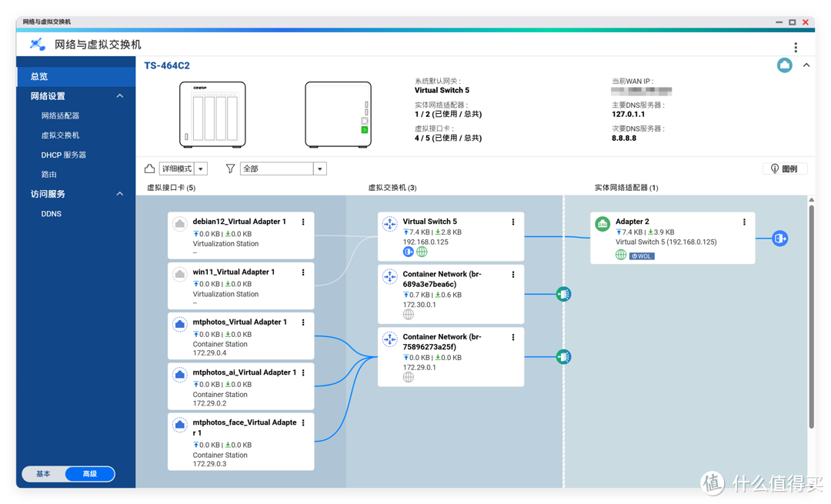The image size is (831, 504).
Task: Click the WOL badge on Adapter 2
Action: click(x=642, y=256)
